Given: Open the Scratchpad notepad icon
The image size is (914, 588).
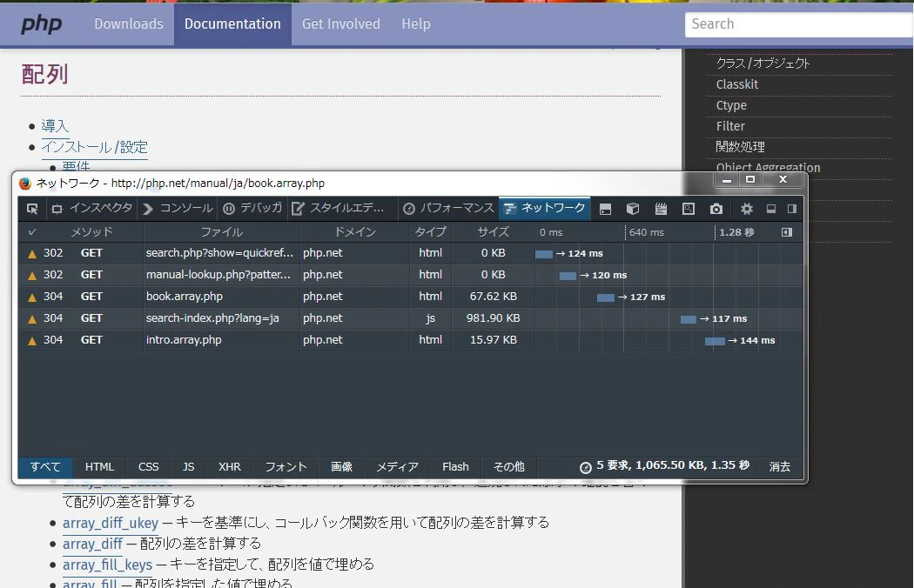Looking at the screenshot, I should pyautogui.click(x=662, y=209).
